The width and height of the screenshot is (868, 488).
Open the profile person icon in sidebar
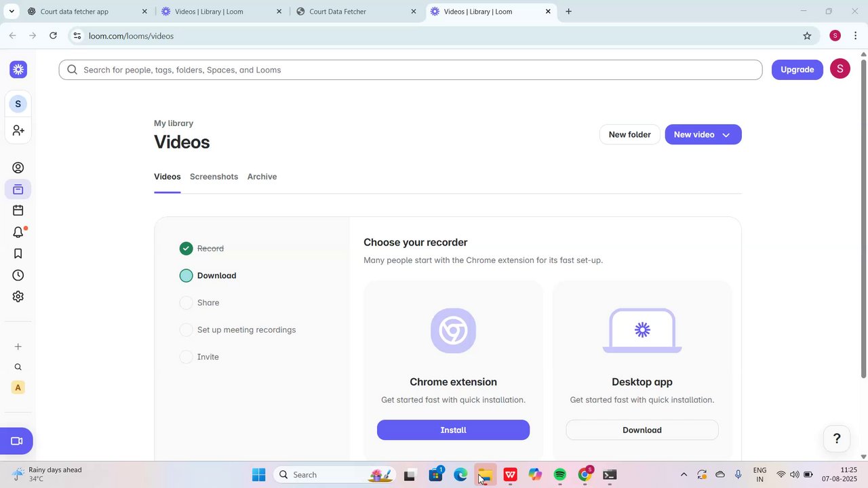18,167
